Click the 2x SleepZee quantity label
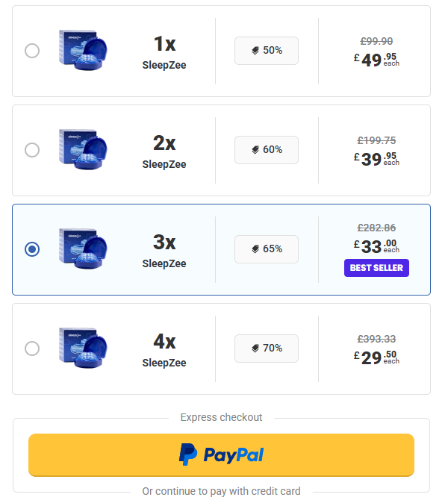 click(x=164, y=151)
